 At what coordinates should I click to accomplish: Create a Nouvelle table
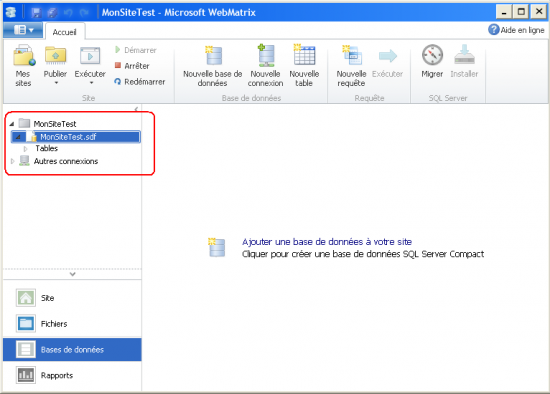point(304,66)
